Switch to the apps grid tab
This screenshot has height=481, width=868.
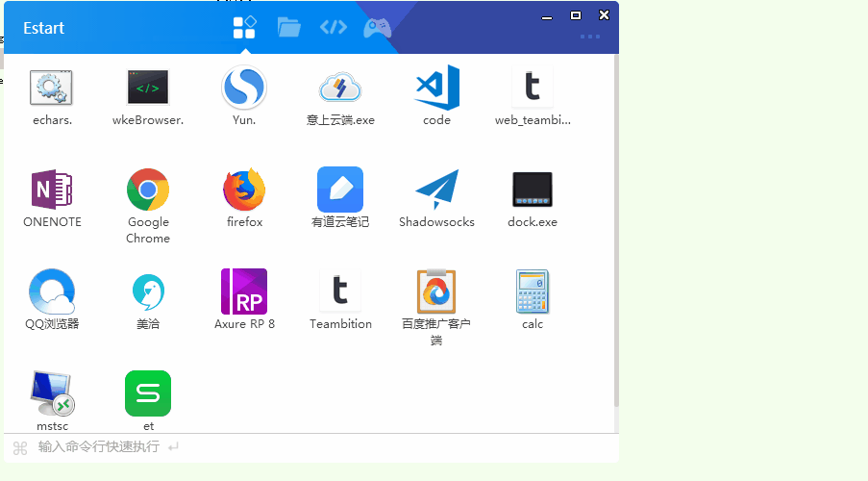click(x=244, y=27)
